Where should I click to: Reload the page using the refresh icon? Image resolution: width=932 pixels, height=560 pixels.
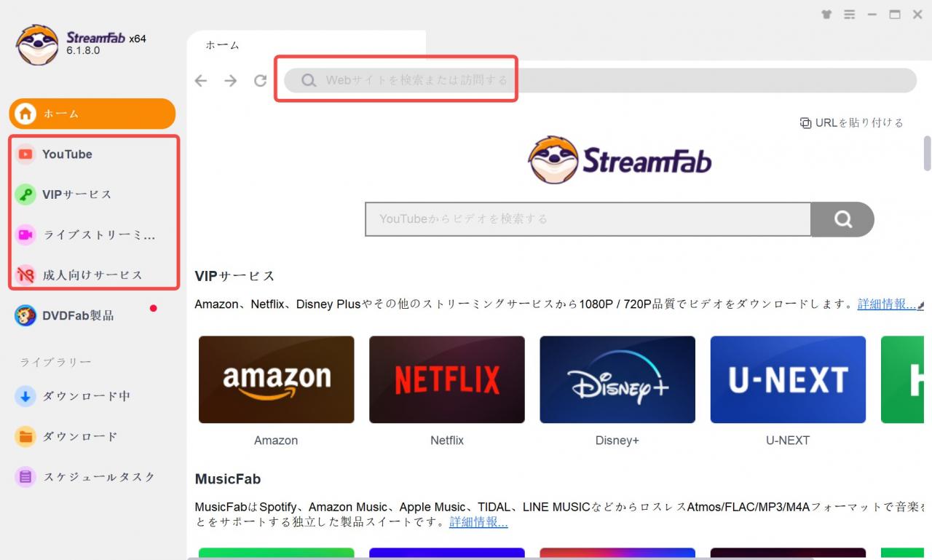click(x=260, y=81)
